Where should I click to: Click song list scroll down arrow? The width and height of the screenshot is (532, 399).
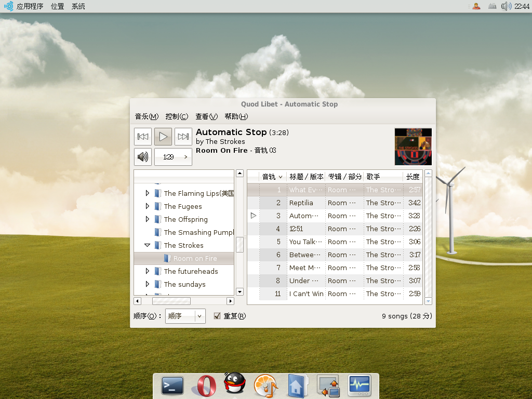coord(428,301)
